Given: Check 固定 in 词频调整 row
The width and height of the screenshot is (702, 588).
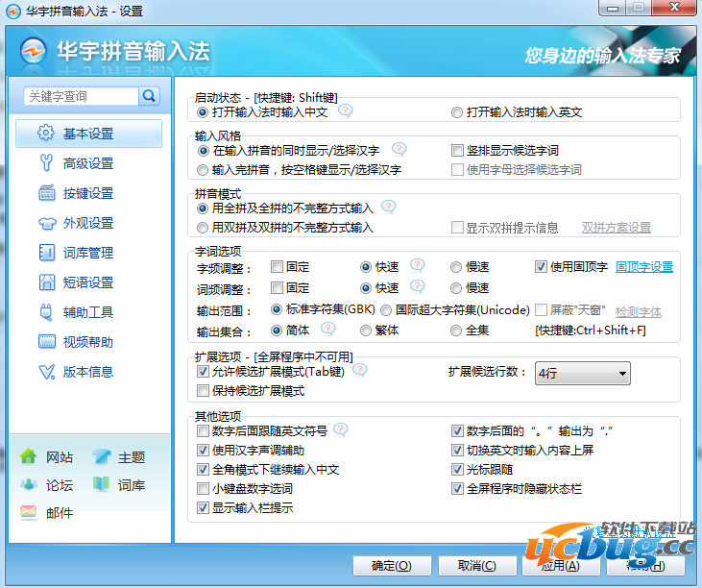Looking at the screenshot, I should (x=278, y=288).
